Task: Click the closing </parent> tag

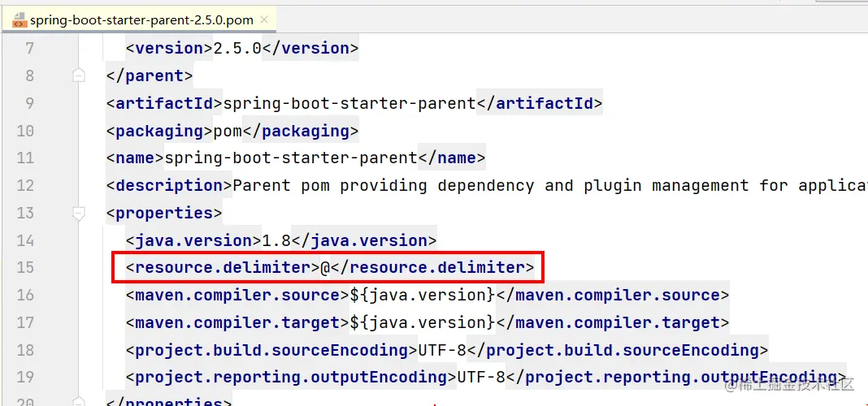Action: click(x=150, y=76)
